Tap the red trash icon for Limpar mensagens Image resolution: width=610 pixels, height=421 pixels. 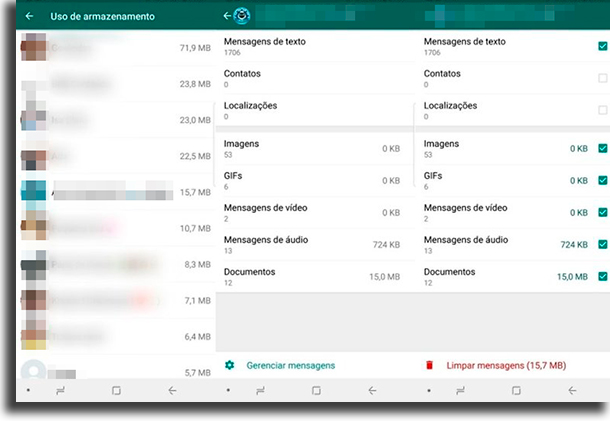pos(429,365)
